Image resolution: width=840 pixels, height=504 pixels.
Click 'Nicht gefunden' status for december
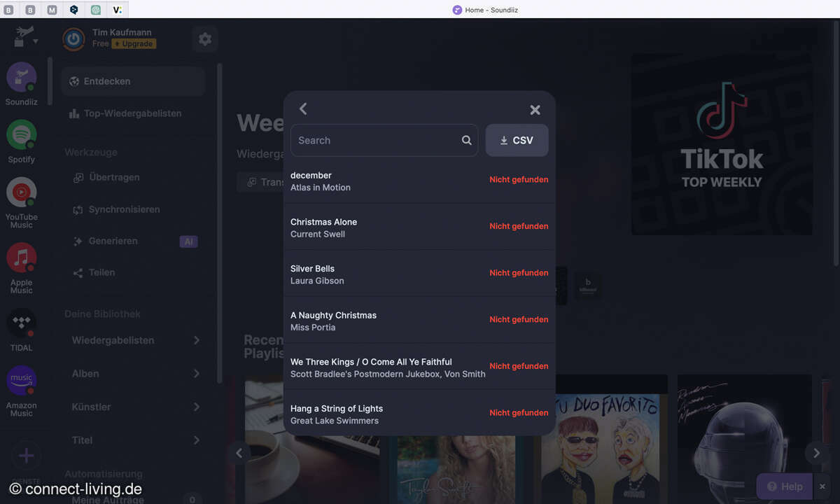coord(519,180)
